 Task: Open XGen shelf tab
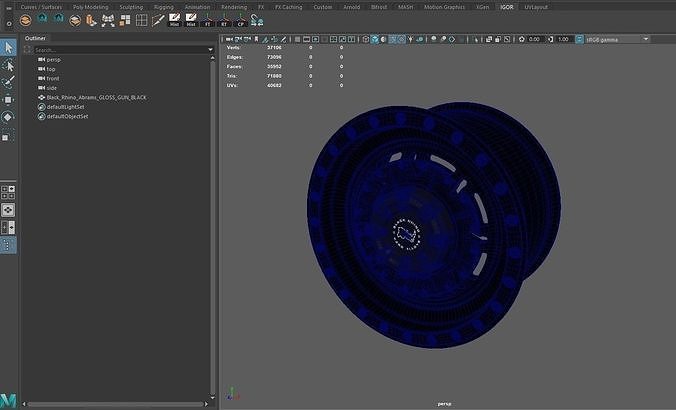(482, 7)
